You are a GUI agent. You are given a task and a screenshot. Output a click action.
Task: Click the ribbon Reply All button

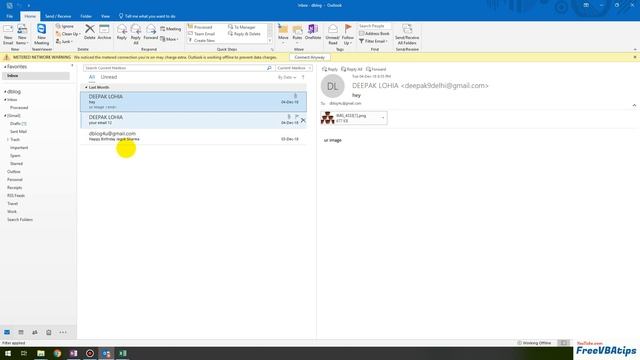tap(136, 35)
